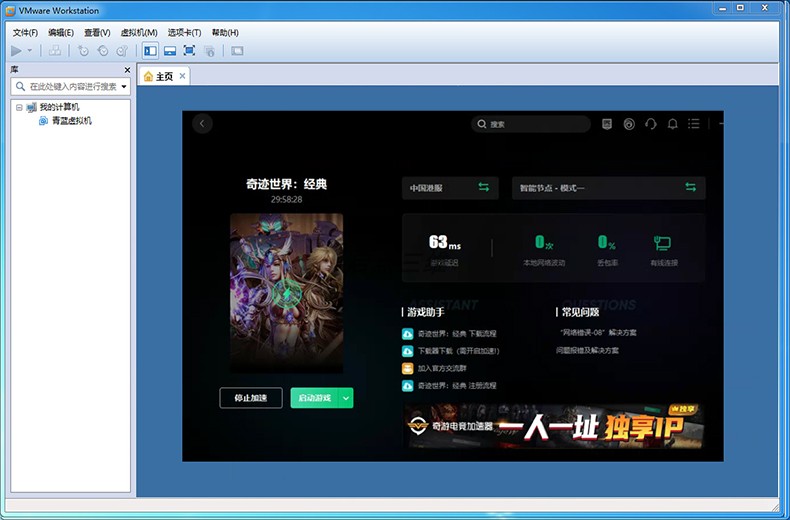Minimize the accelerator window

[x=721, y=123]
